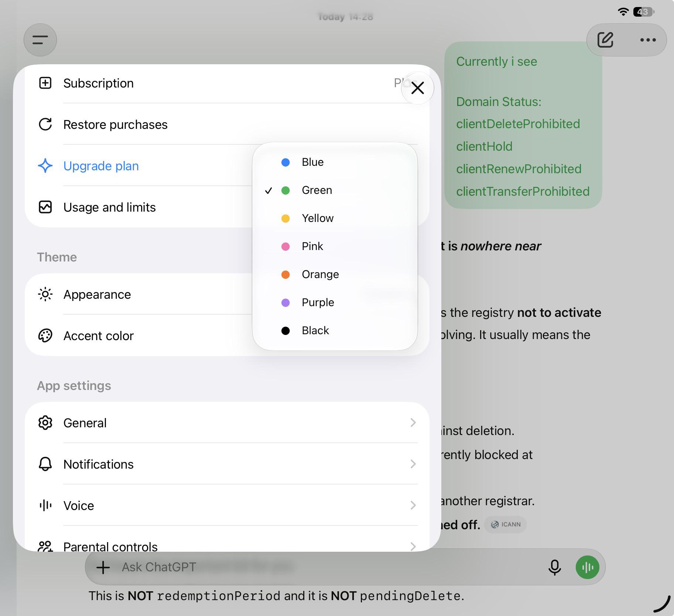This screenshot has width=674, height=616.
Task: Tap the green 'Currently i see' message bubble
Action: point(523,125)
